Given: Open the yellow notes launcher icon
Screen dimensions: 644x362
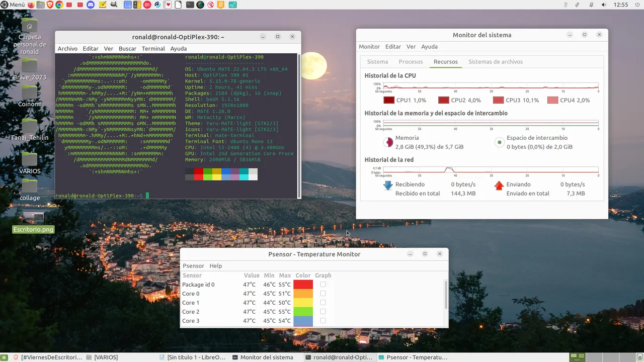Looking at the screenshot, I should click(103, 5).
